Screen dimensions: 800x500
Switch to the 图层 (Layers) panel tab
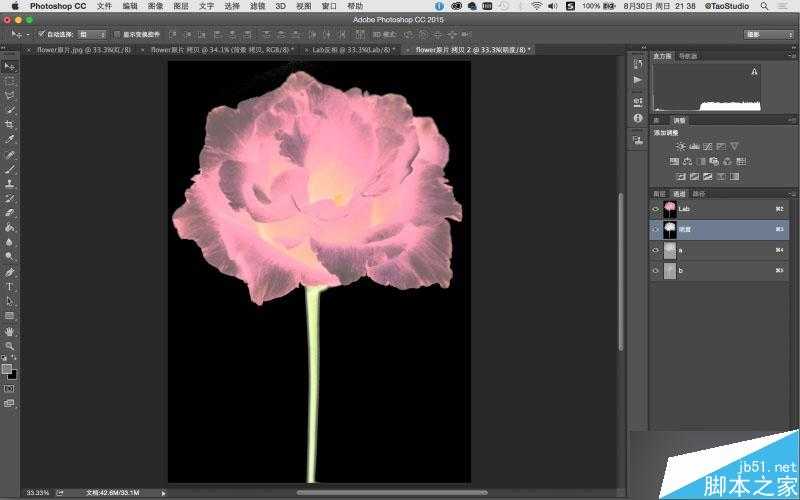[x=659, y=193]
